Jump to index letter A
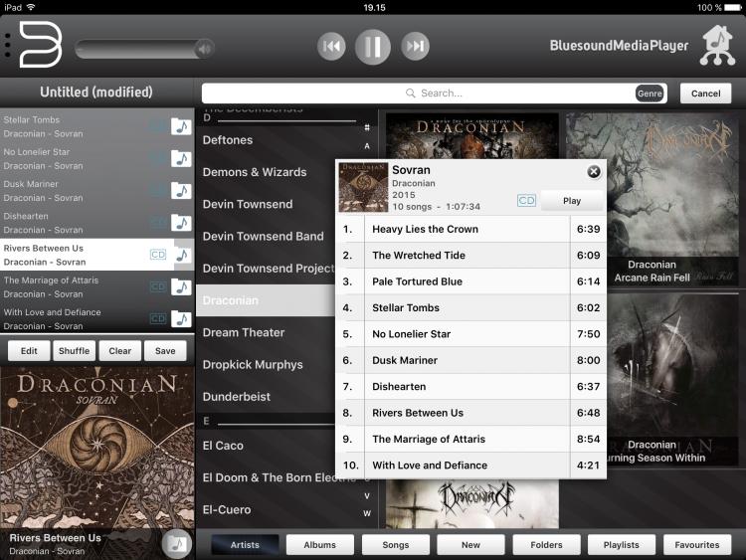The width and height of the screenshot is (746, 560). point(367,146)
